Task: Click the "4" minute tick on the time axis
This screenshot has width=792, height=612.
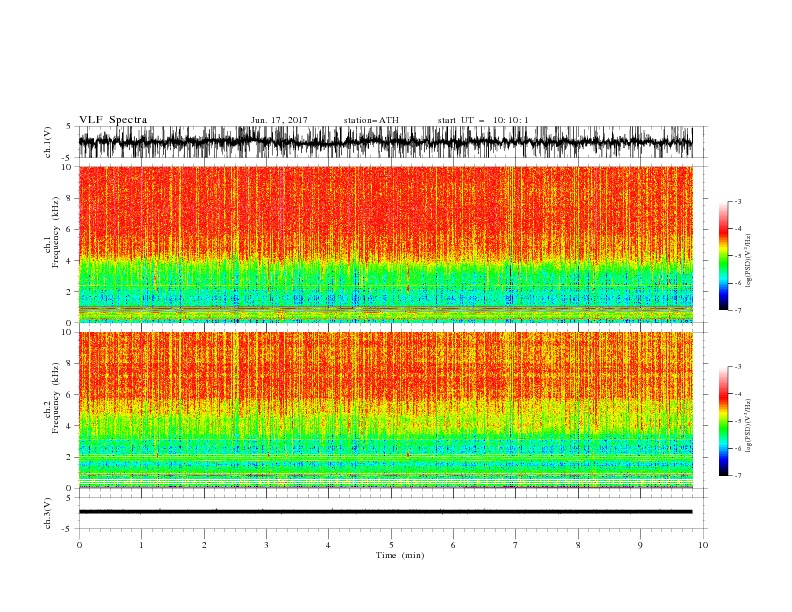Action: point(328,545)
